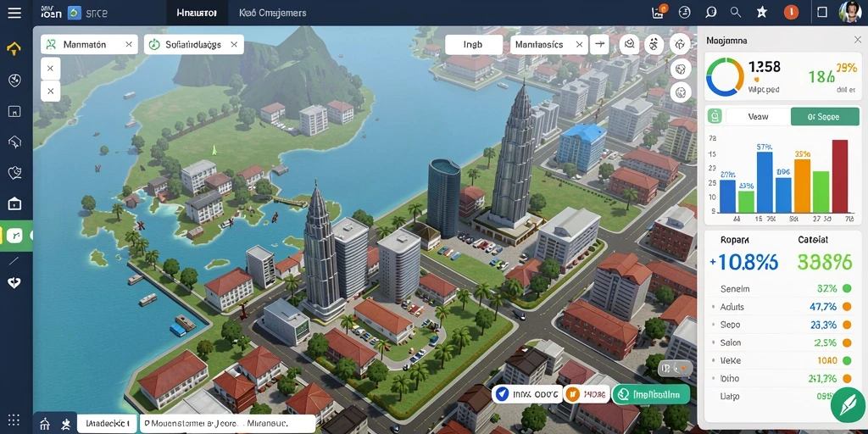Click the white heart icon in sidebar
The image size is (868, 434).
(14, 283)
